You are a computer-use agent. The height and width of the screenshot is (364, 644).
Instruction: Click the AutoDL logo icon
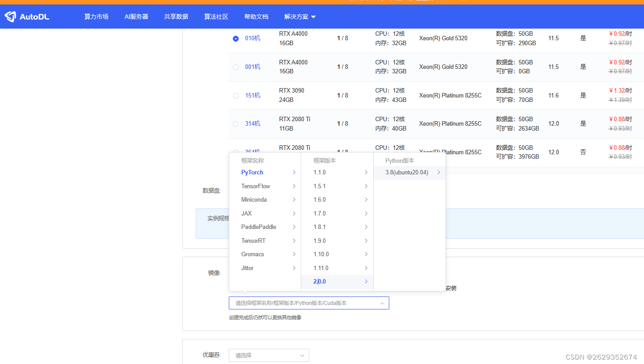(x=10, y=17)
